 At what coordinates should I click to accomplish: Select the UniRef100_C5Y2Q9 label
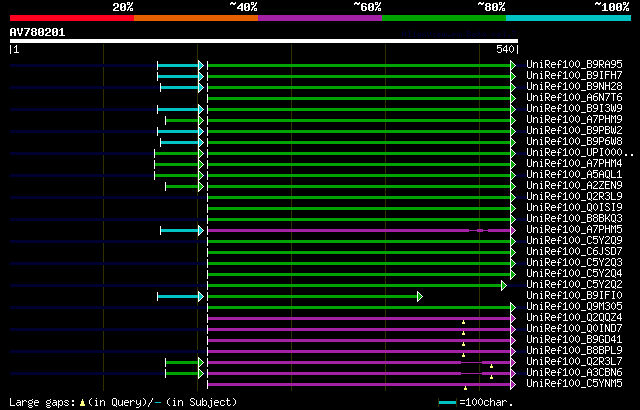pyautogui.click(x=574, y=241)
